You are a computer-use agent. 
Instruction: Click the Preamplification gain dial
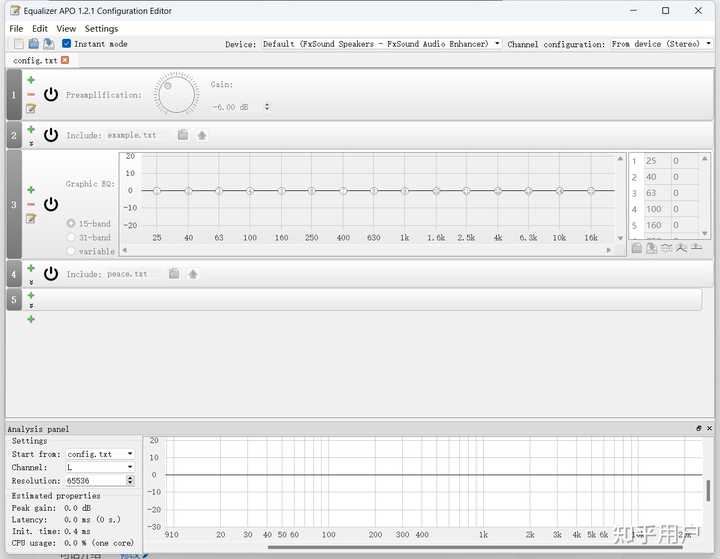coord(176,94)
